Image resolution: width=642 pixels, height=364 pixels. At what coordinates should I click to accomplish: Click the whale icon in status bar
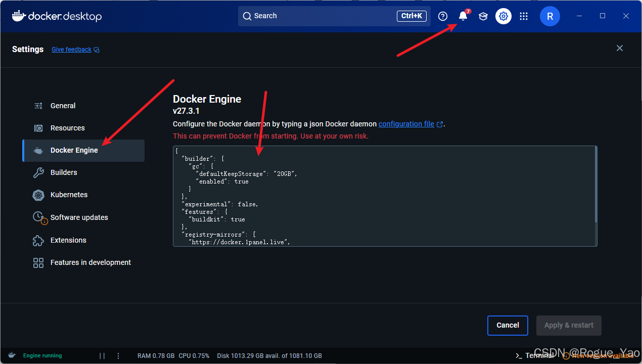[x=12, y=355]
